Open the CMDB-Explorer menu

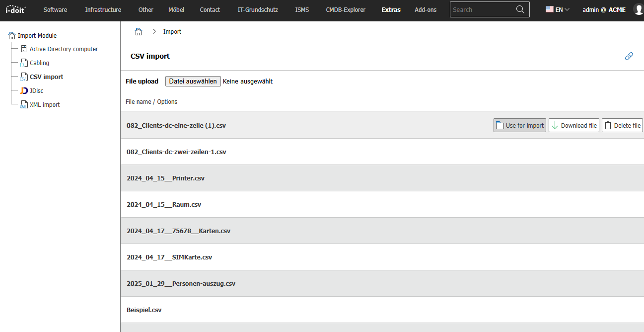[345, 9]
